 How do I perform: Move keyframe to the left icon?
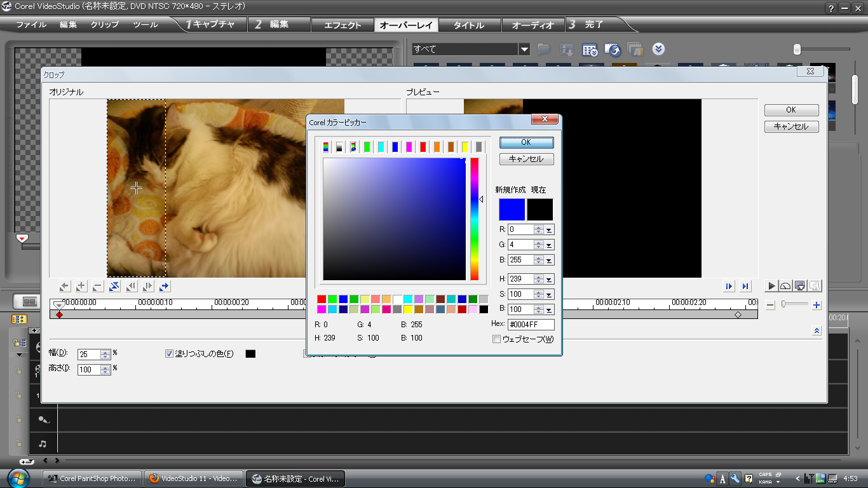[x=131, y=287]
